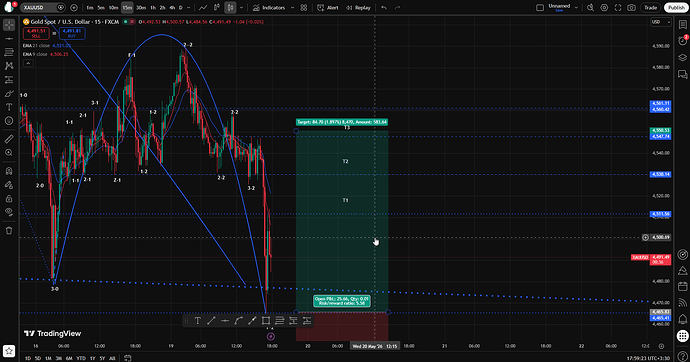Redo the last chart action

(397, 7)
